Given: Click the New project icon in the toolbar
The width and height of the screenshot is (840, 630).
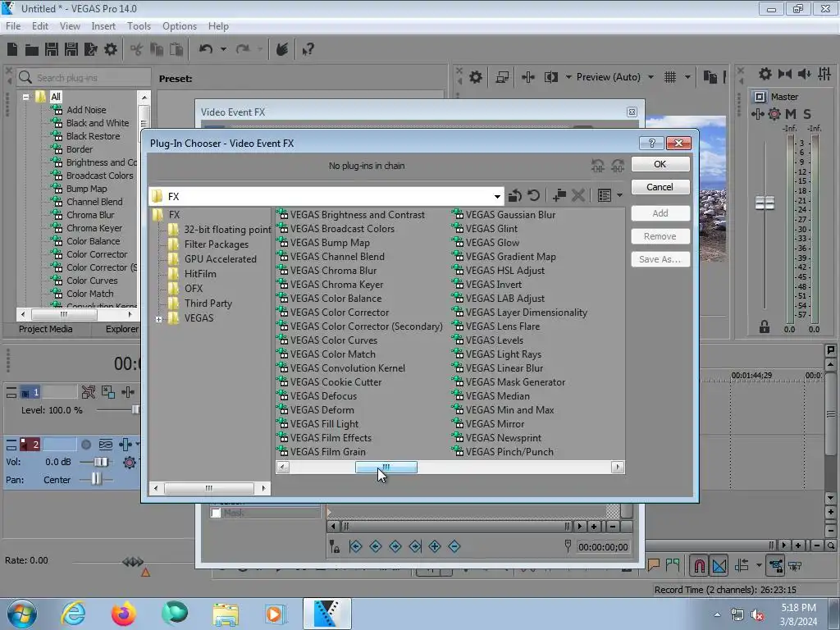Looking at the screenshot, I should 12,49.
